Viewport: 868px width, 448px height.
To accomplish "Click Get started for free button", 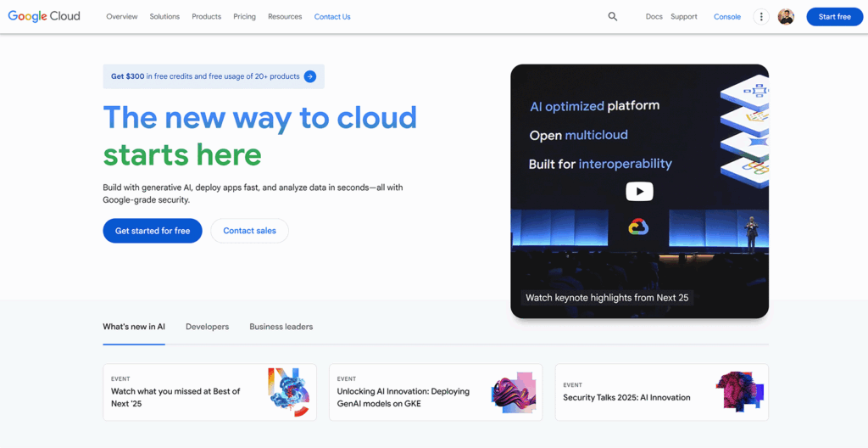I will coord(153,231).
